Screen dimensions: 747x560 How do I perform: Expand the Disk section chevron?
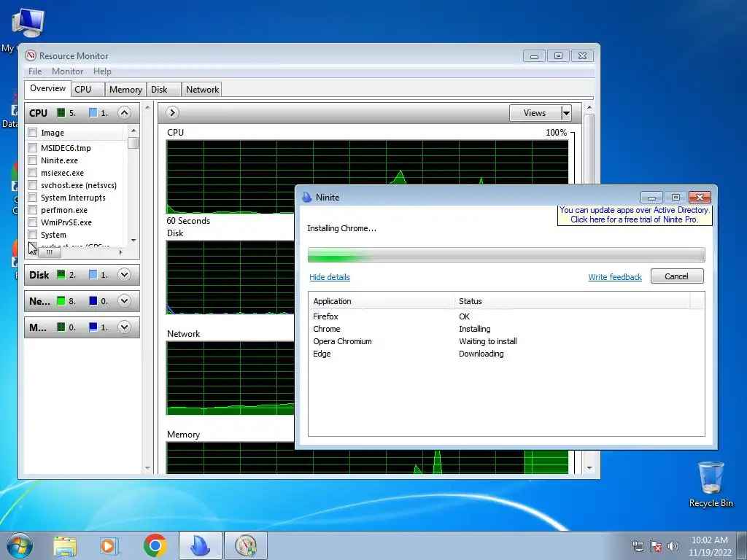[x=124, y=275]
